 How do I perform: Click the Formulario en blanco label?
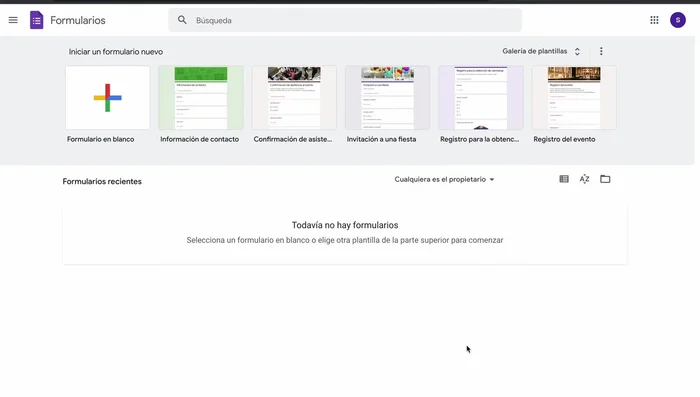[x=100, y=139]
